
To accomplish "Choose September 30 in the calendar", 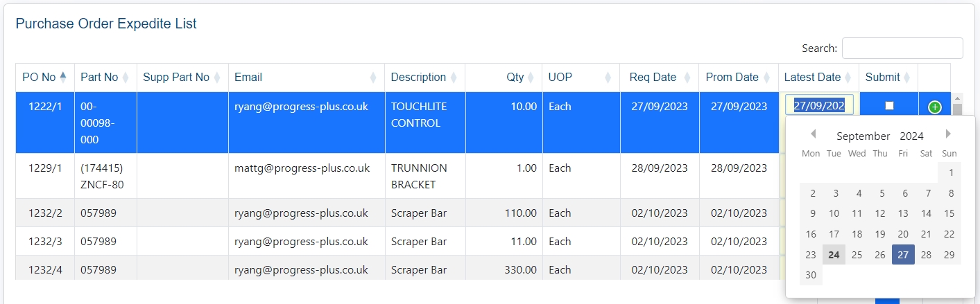I will [811, 275].
